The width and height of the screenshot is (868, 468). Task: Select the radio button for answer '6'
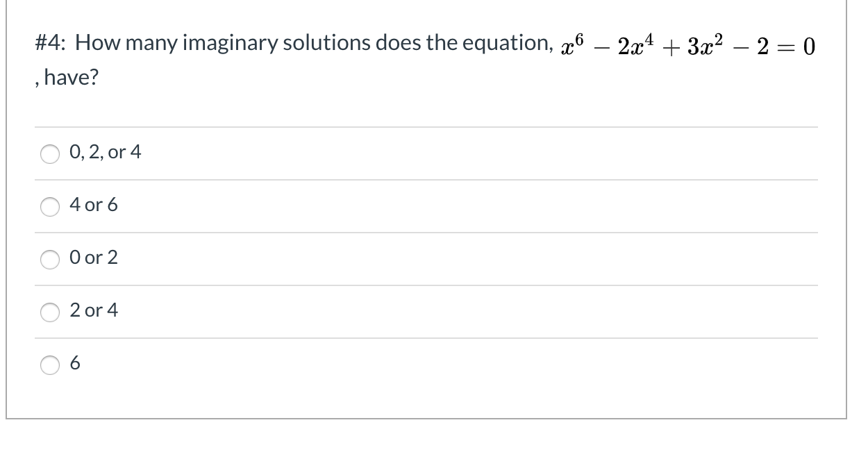pos(49,365)
